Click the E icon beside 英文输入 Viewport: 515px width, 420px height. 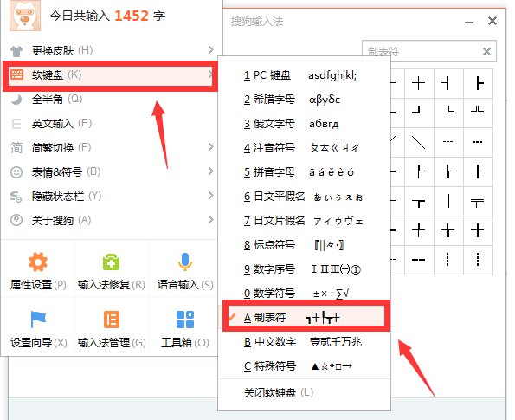pos(16,124)
